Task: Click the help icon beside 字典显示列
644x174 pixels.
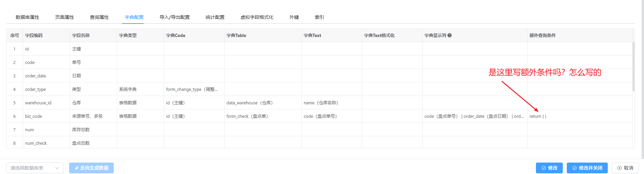Action: [x=450, y=35]
